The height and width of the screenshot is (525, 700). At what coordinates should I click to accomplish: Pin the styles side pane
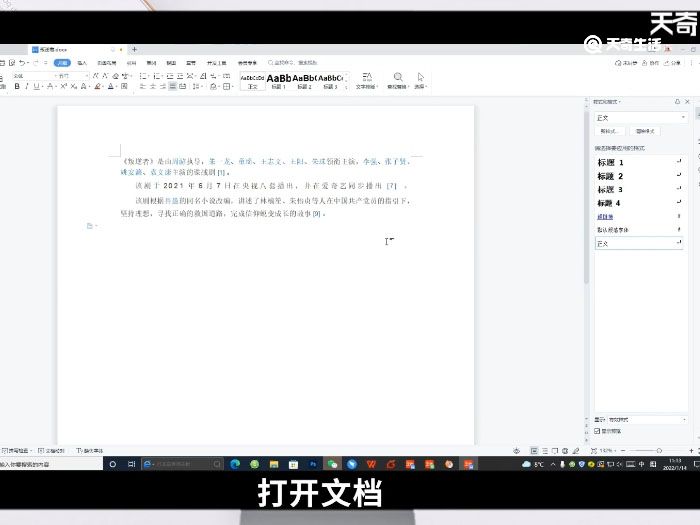point(677,102)
